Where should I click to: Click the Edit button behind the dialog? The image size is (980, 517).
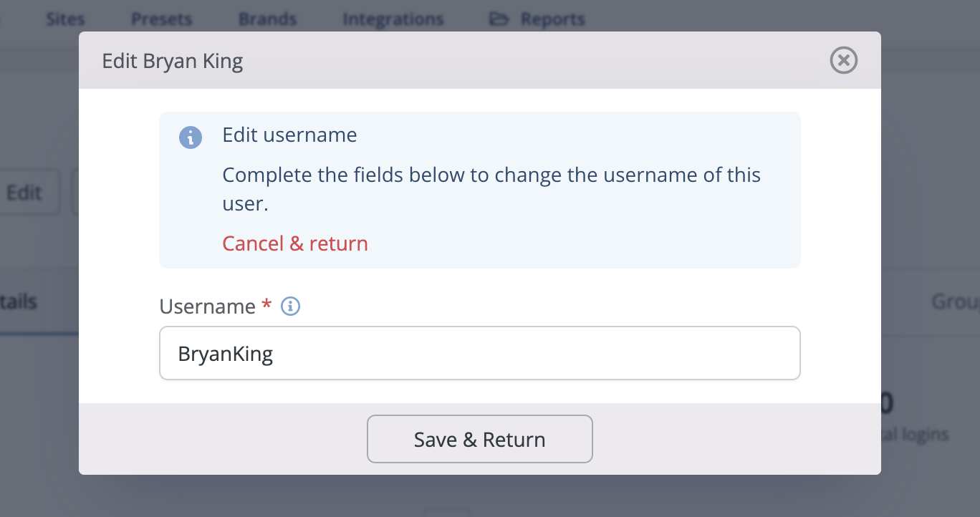24,192
